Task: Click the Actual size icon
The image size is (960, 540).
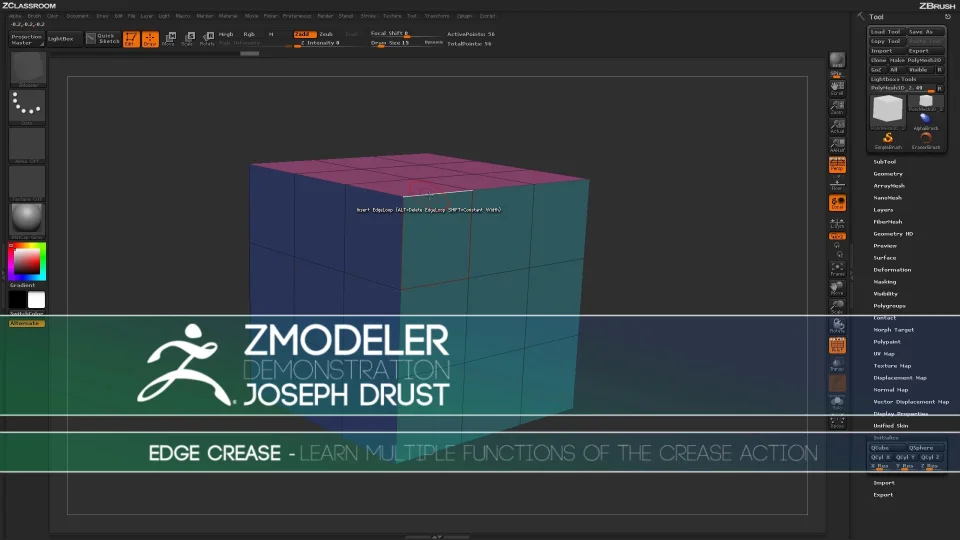Action: [x=837, y=126]
